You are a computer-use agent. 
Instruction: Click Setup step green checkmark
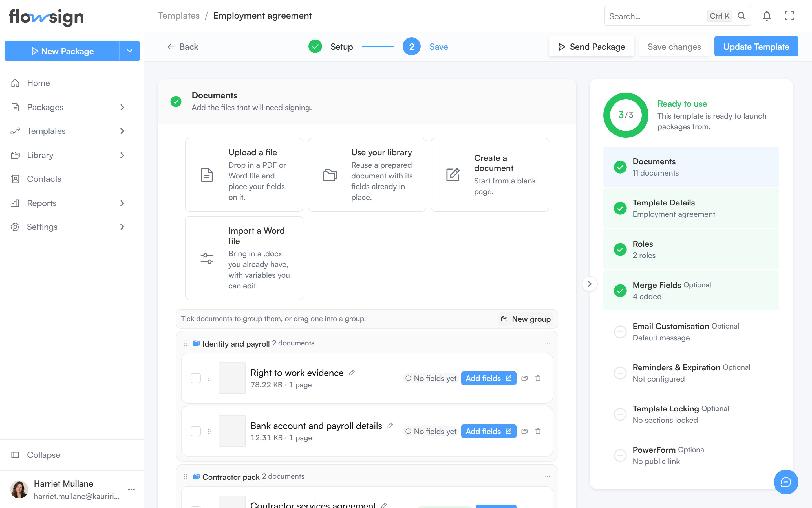click(x=315, y=47)
